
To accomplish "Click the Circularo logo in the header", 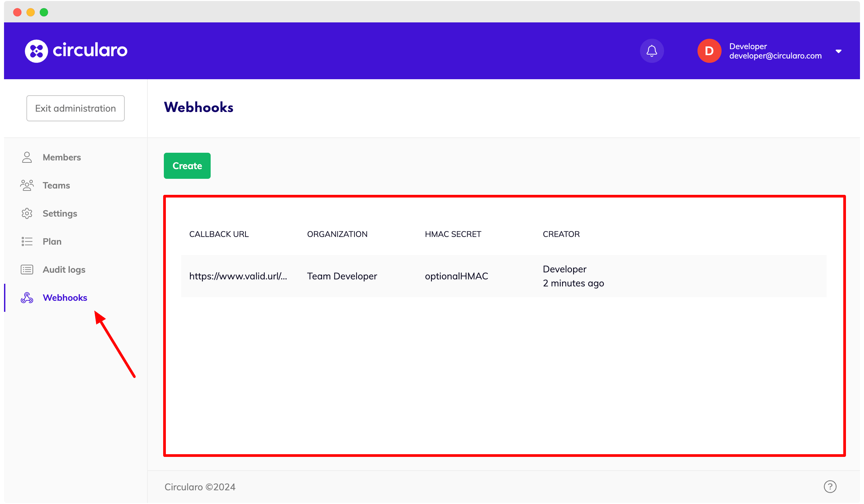I will click(x=76, y=50).
